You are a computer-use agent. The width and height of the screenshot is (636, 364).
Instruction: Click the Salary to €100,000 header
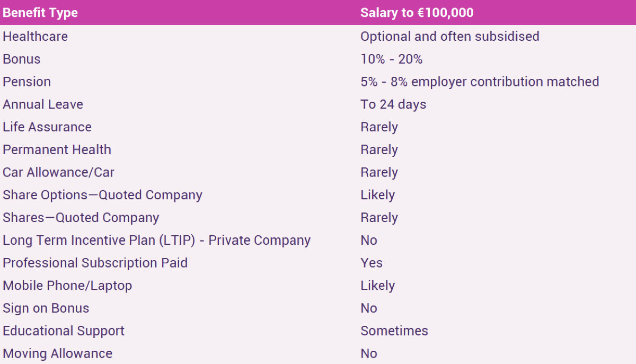click(x=417, y=13)
